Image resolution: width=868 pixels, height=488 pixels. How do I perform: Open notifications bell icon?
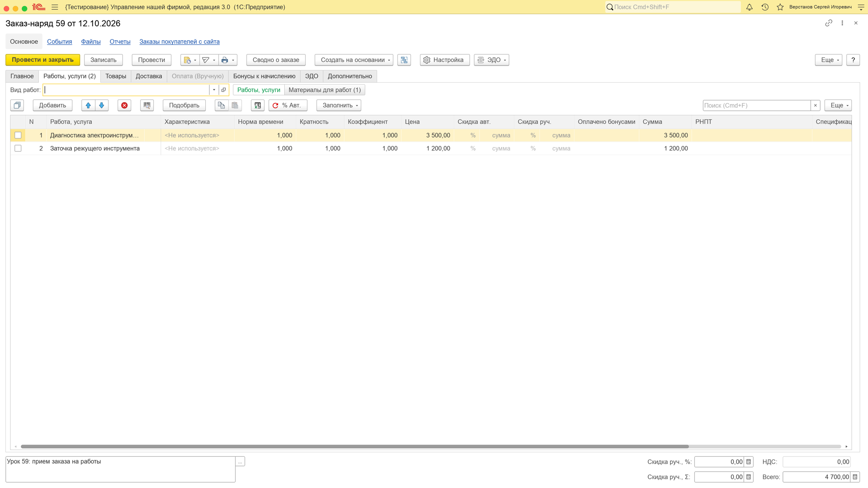coord(749,7)
